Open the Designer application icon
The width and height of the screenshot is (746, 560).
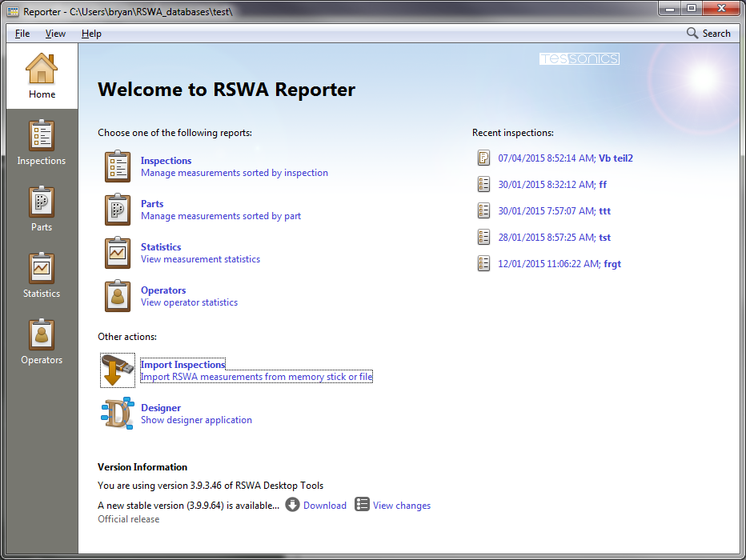click(117, 413)
